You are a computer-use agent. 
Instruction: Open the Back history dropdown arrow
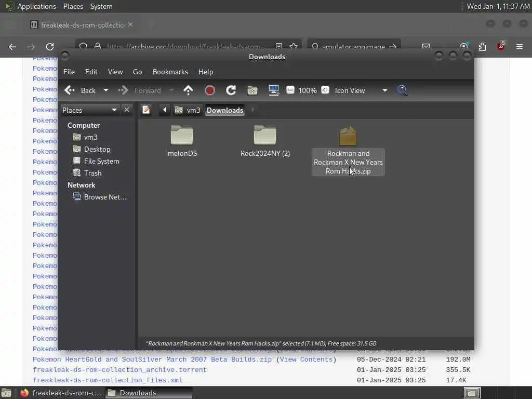[x=106, y=90]
